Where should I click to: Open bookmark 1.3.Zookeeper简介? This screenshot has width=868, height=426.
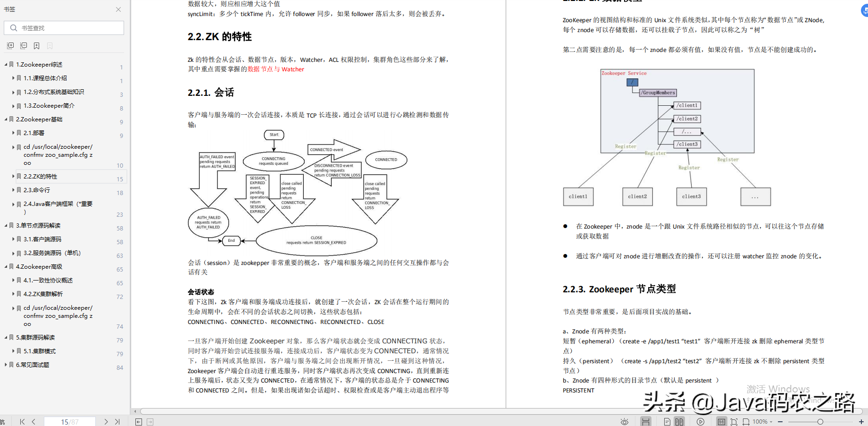pos(49,105)
